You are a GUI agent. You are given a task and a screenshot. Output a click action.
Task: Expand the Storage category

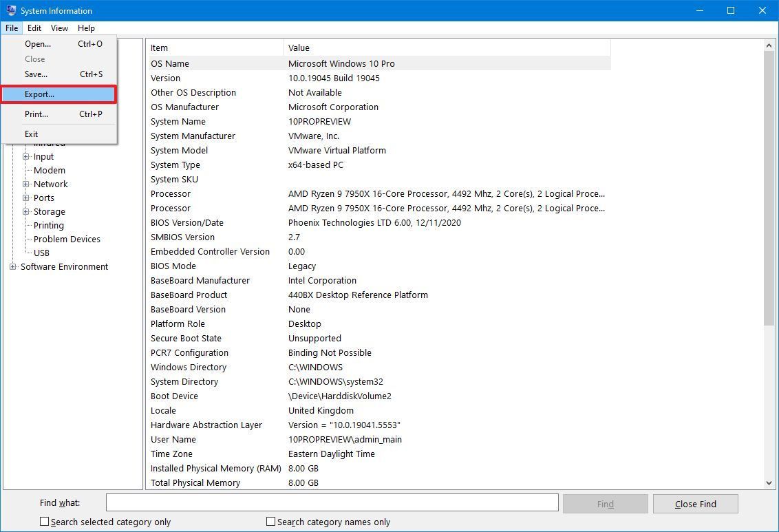click(x=25, y=211)
